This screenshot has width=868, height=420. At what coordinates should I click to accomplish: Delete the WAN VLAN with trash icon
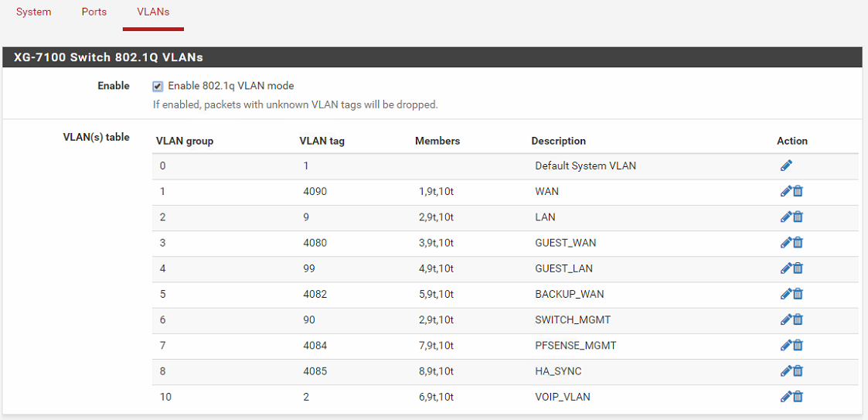tap(798, 191)
